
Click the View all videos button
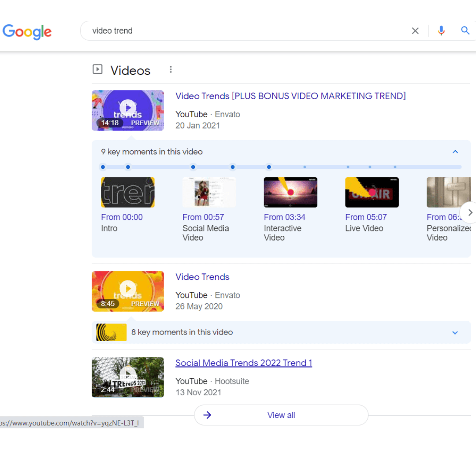coord(281,415)
